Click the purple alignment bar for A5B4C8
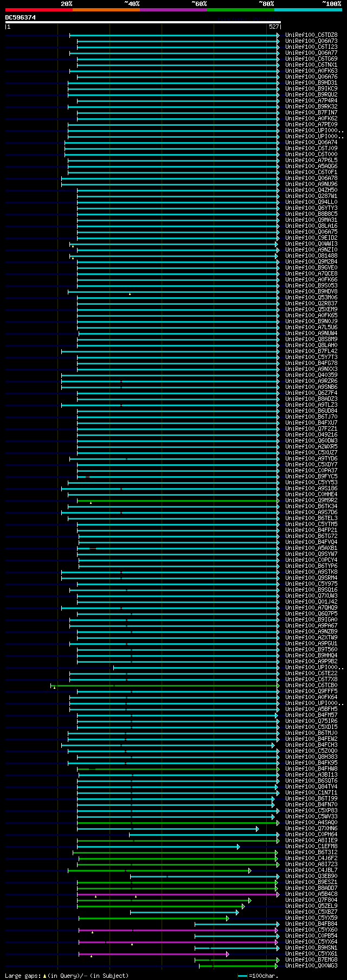 click(177, 894)
